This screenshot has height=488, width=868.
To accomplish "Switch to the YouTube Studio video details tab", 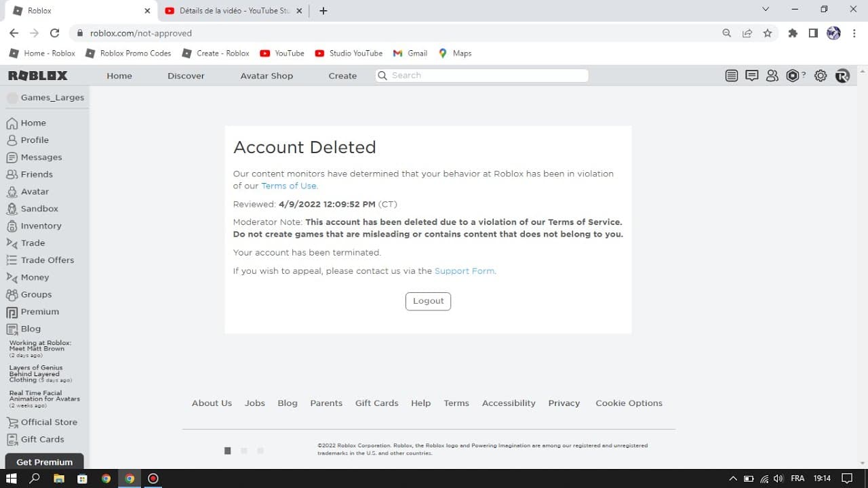I will click(x=233, y=11).
